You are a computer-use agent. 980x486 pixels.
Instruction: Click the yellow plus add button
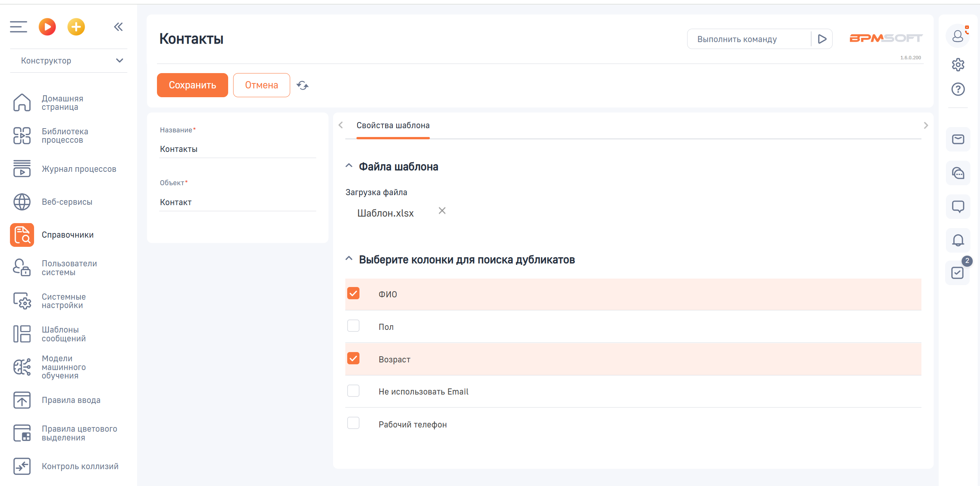click(x=76, y=27)
